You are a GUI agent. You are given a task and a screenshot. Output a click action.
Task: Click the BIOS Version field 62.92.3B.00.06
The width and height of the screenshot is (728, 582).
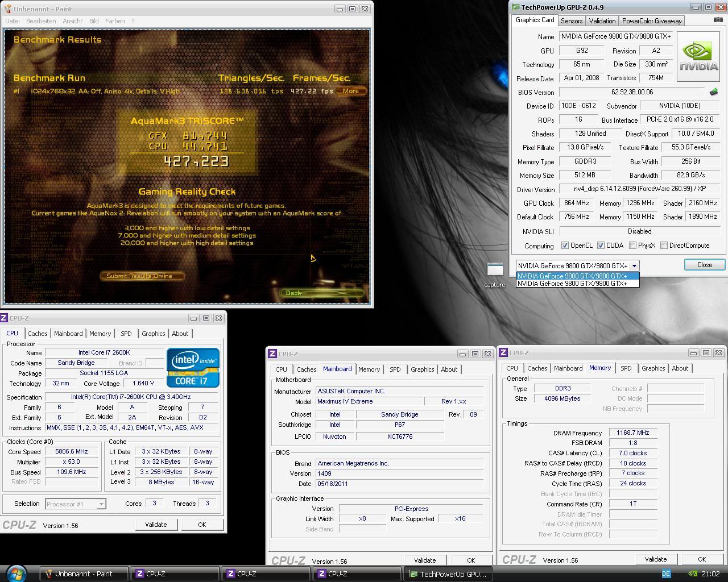[x=632, y=92]
